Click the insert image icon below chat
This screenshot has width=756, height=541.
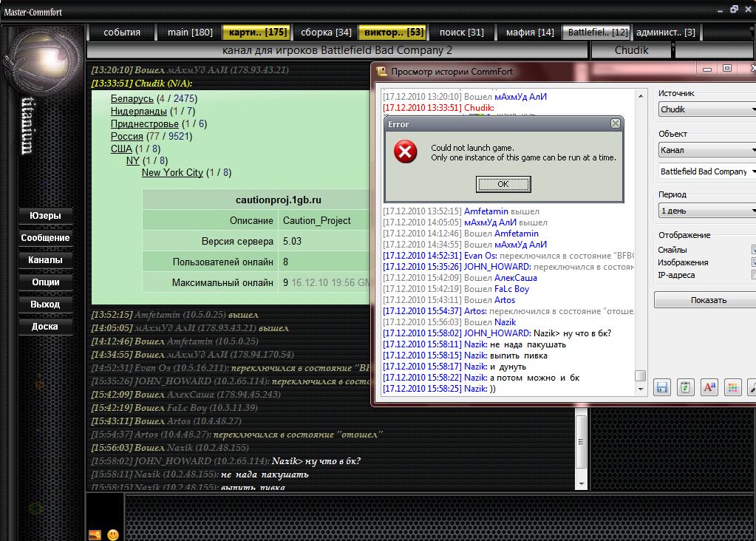pyautogui.click(x=95, y=534)
